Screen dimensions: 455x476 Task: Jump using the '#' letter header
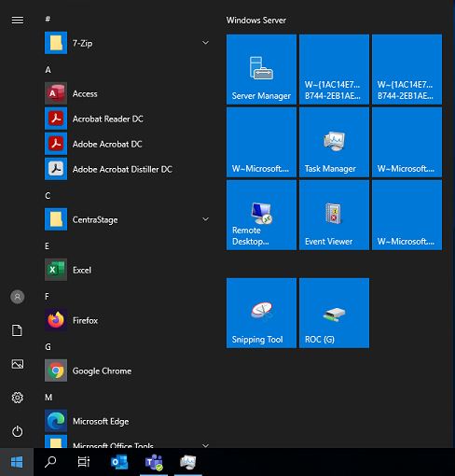[x=48, y=20]
